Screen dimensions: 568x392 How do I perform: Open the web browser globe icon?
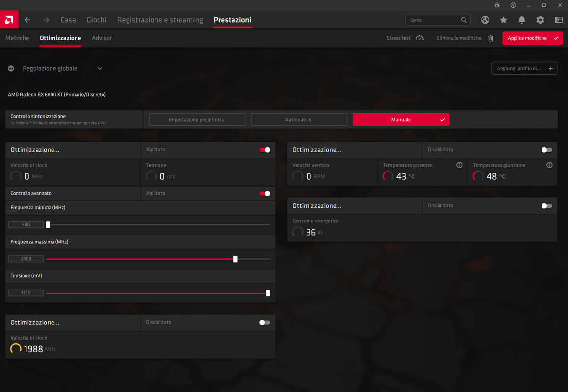485,20
